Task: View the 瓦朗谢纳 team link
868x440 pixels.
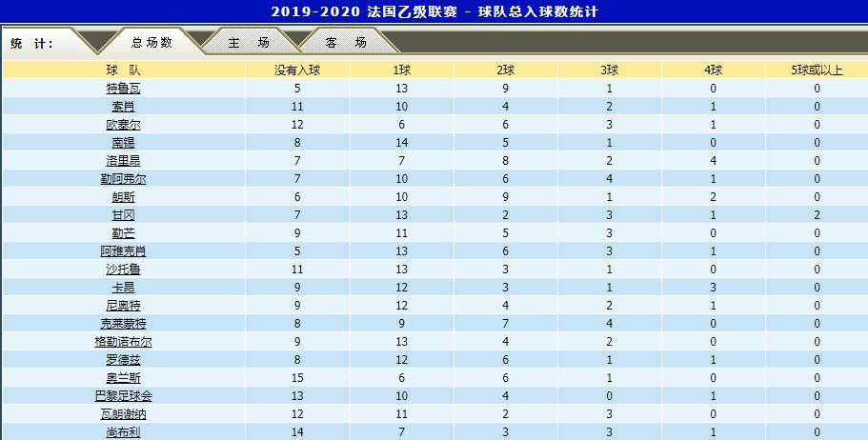Action: (123, 414)
